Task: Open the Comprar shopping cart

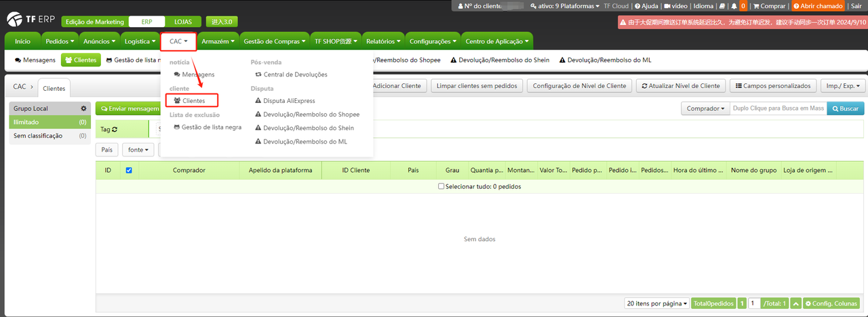Action: 769,6
